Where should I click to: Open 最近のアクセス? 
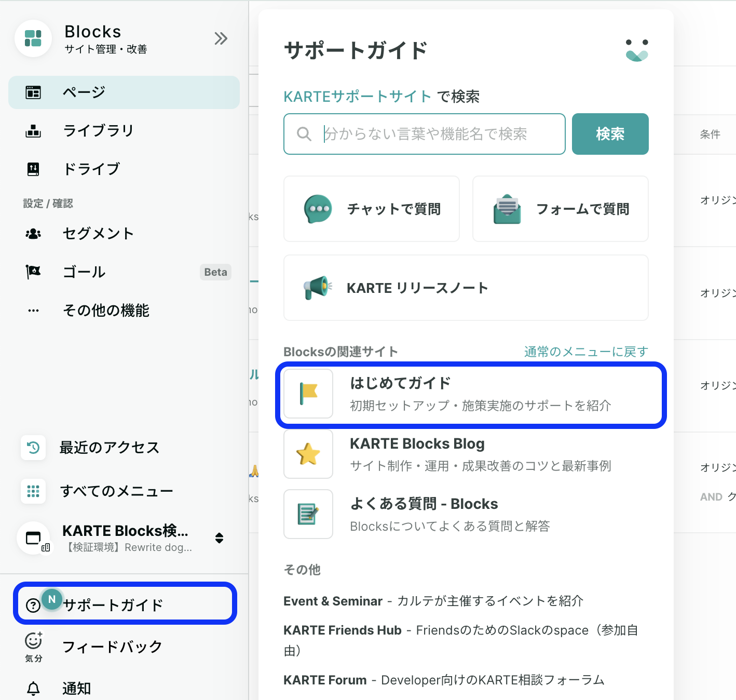(109, 448)
